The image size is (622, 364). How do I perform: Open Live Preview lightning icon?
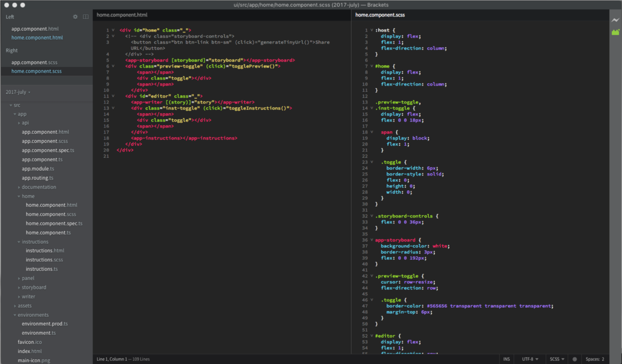615,20
